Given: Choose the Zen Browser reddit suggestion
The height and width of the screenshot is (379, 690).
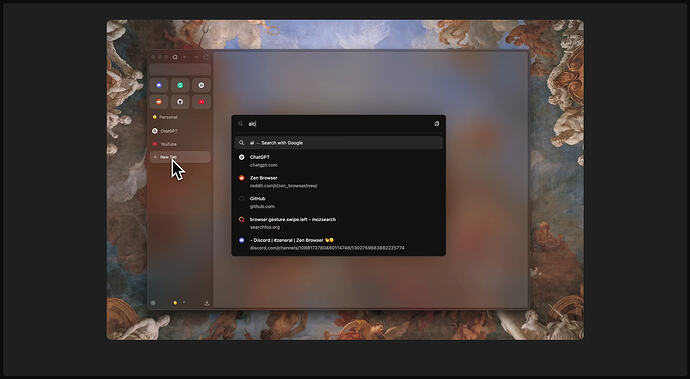Looking at the screenshot, I should click(338, 181).
